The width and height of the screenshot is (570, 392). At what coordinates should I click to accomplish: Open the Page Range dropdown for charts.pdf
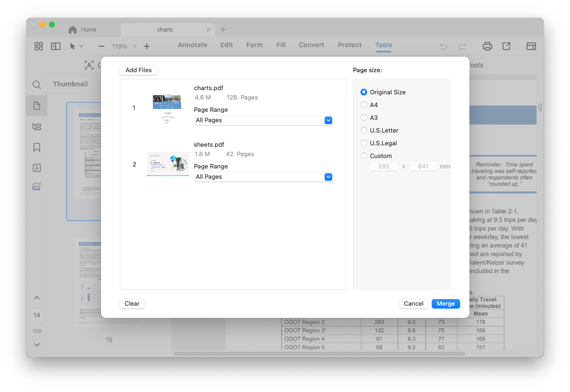328,120
